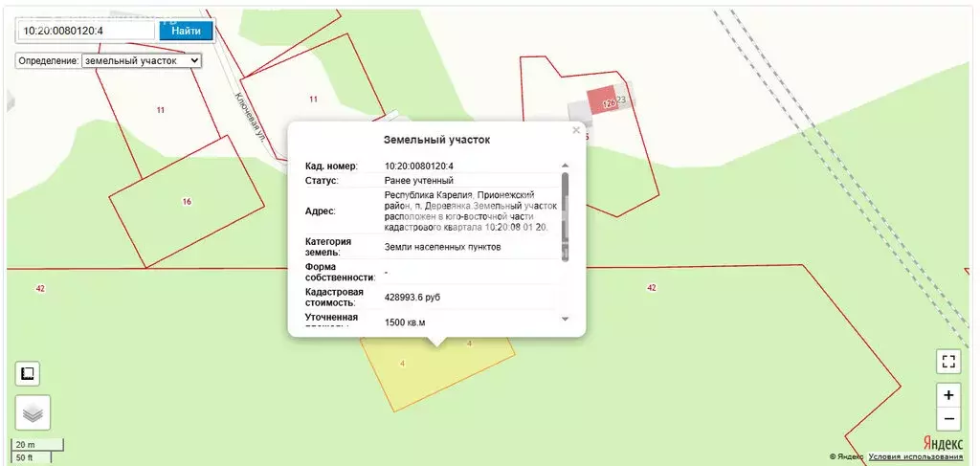Click the popup's vertical scrollbar thumb
Image resolution: width=980 pixels, height=466 pixels.
pyautogui.click(x=565, y=217)
